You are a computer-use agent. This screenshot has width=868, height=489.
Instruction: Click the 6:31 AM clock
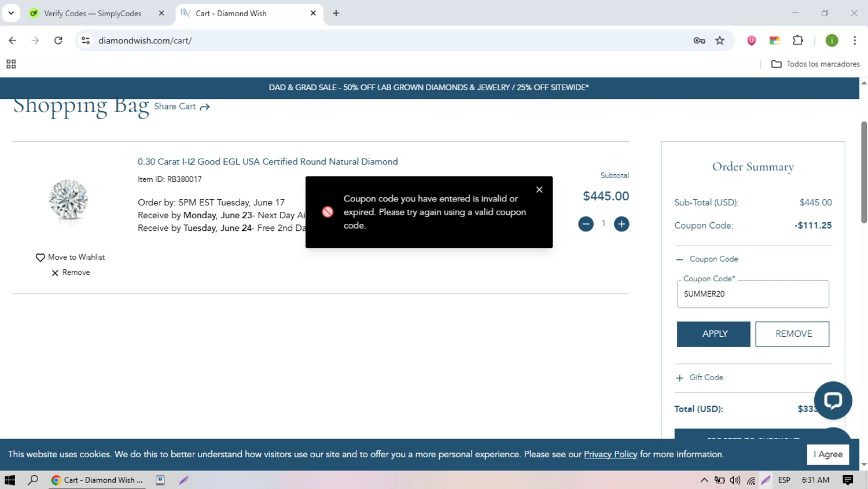[815, 480]
